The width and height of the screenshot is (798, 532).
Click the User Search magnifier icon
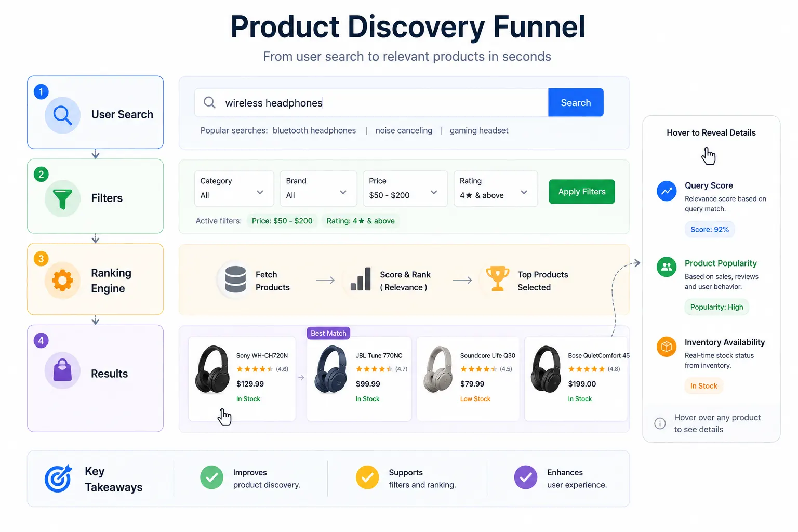[x=62, y=115]
